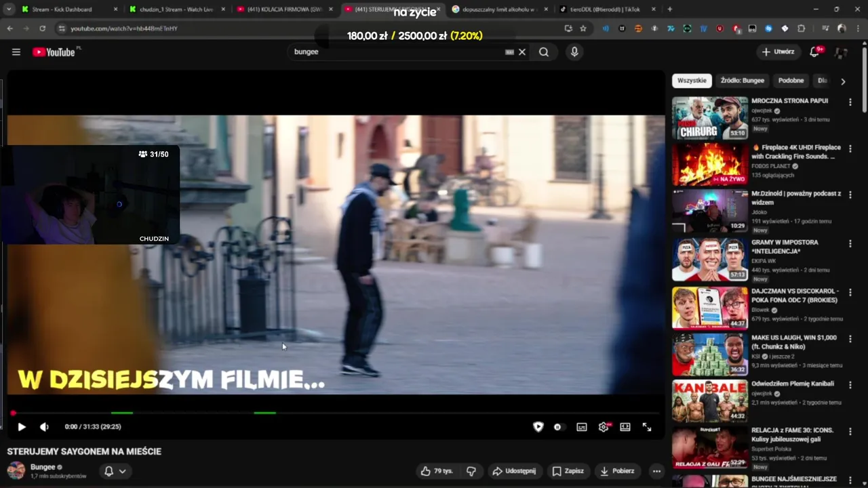Like the video (79 tys.)

436,471
